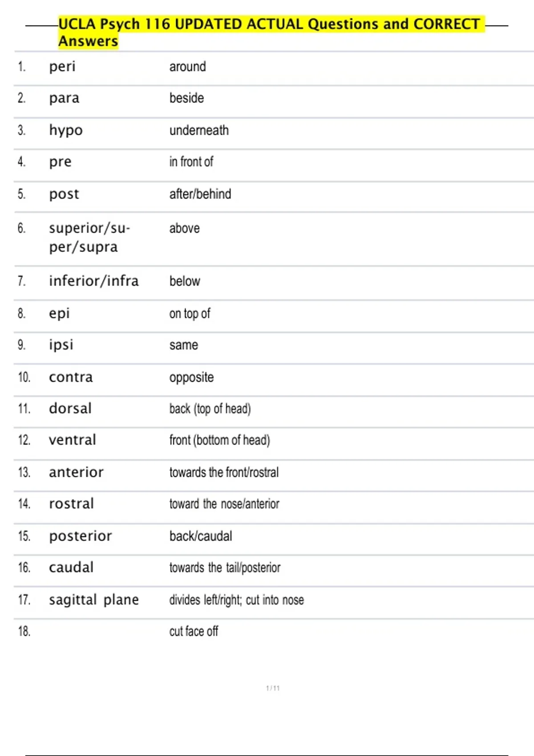Click the definition 'opposite'

pyautogui.click(x=191, y=378)
